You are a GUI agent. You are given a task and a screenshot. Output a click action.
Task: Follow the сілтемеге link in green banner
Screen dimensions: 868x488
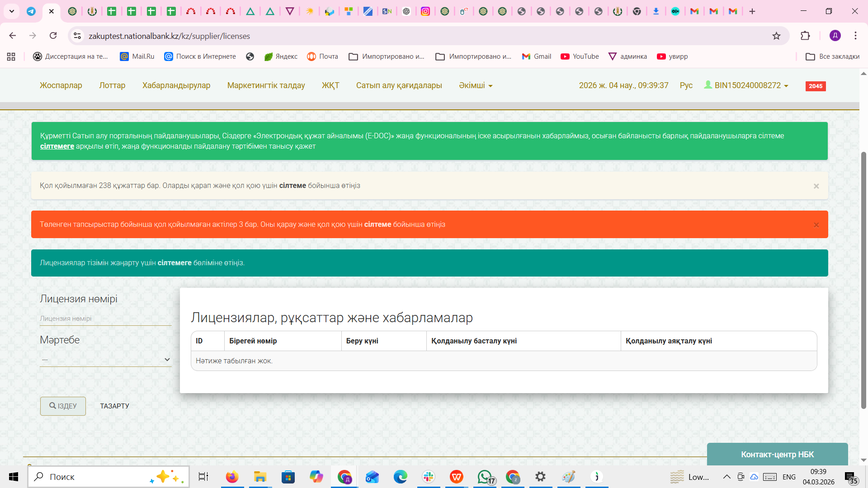click(x=57, y=146)
